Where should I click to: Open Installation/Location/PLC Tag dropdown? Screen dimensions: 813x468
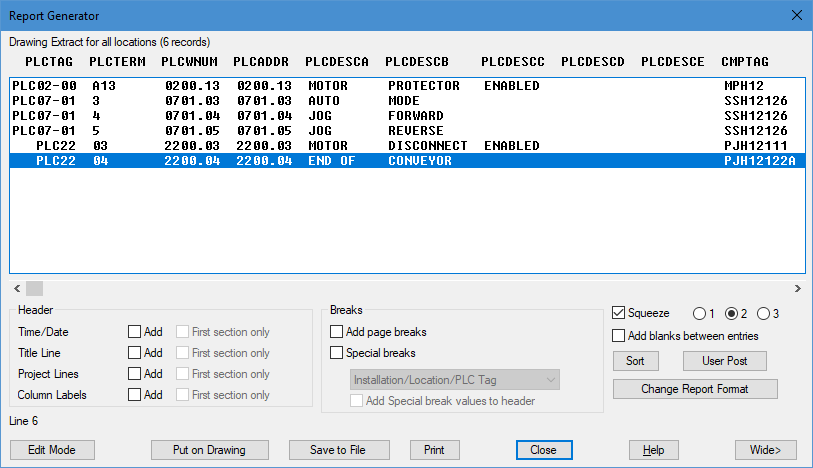point(455,380)
